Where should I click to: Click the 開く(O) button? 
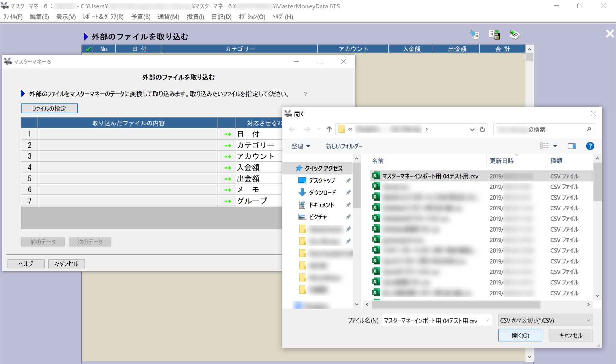pos(520,335)
